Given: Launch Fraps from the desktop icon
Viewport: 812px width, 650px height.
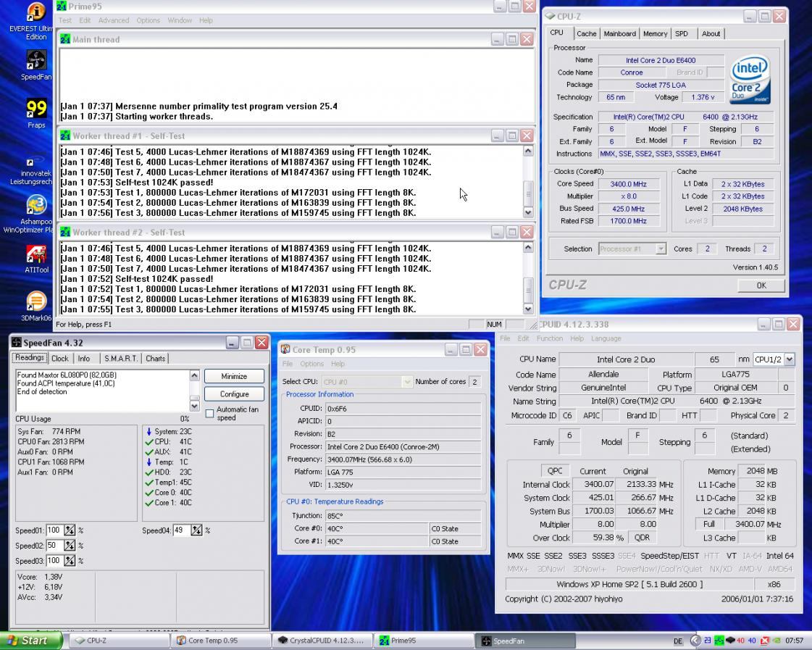Looking at the screenshot, I should (x=36, y=108).
